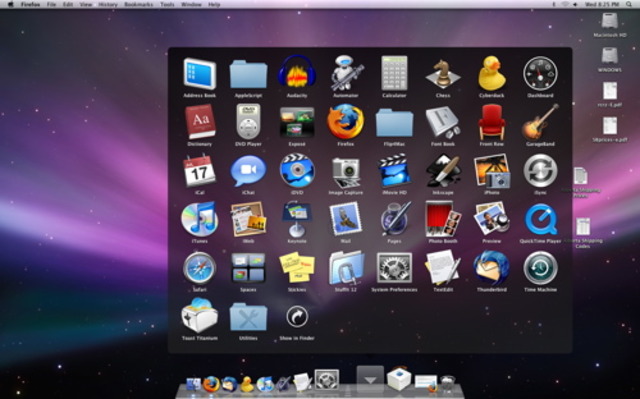The width and height of the screenshot is (640, 399).
Task: Open Font Book application
Action: 443,122
